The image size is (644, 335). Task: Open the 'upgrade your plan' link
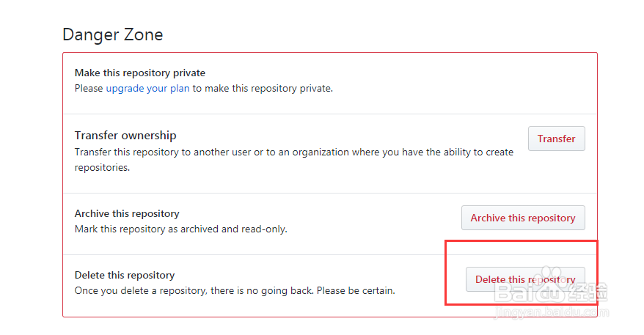pos(147,89)
